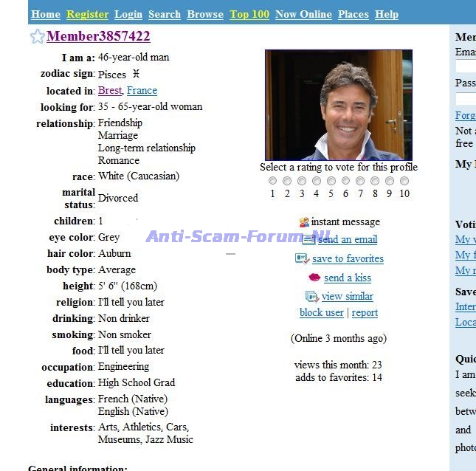The height and width of the screenshot is (471, 476).
Task: Click the favorite star icon beside Member3857422
Action: pos(37,37)
